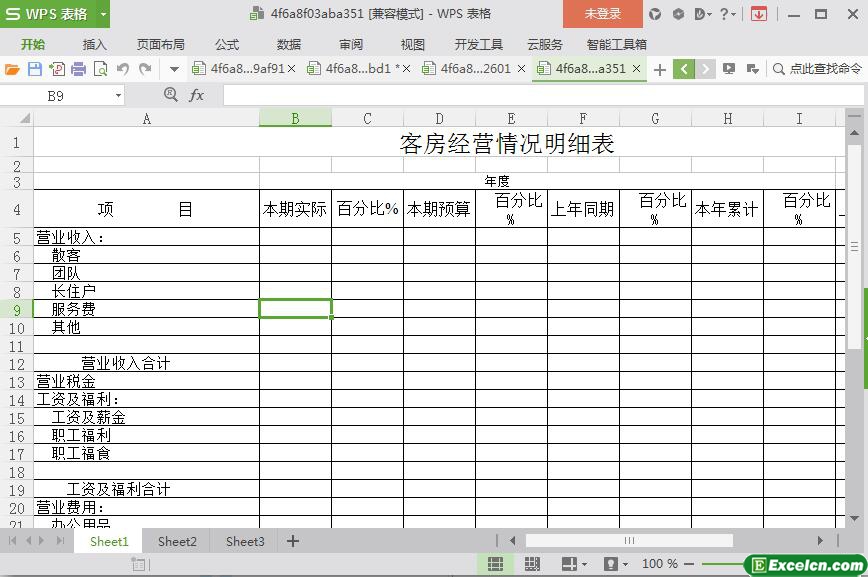Undo the last action

pyautogui.click(x=123, y=69)
